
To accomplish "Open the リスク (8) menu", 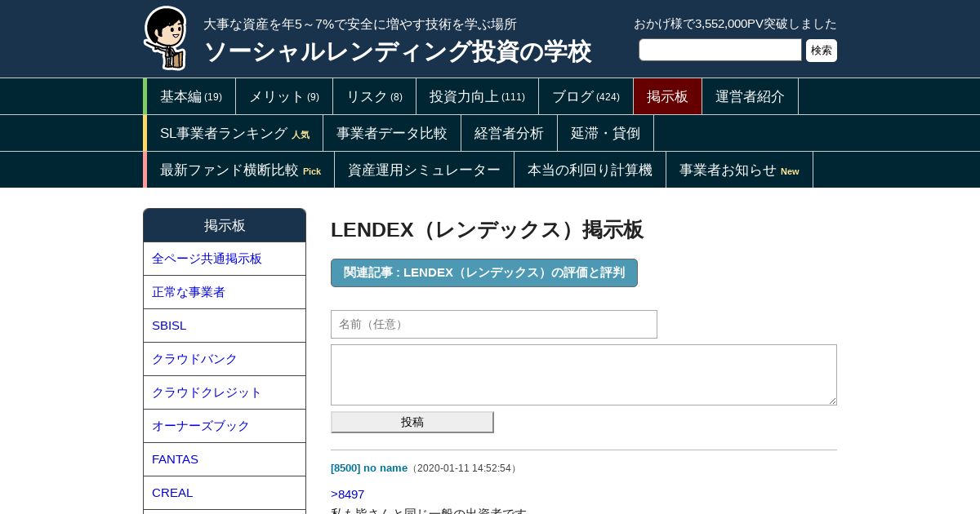I will pyautogui.click(x=374, y=96).
